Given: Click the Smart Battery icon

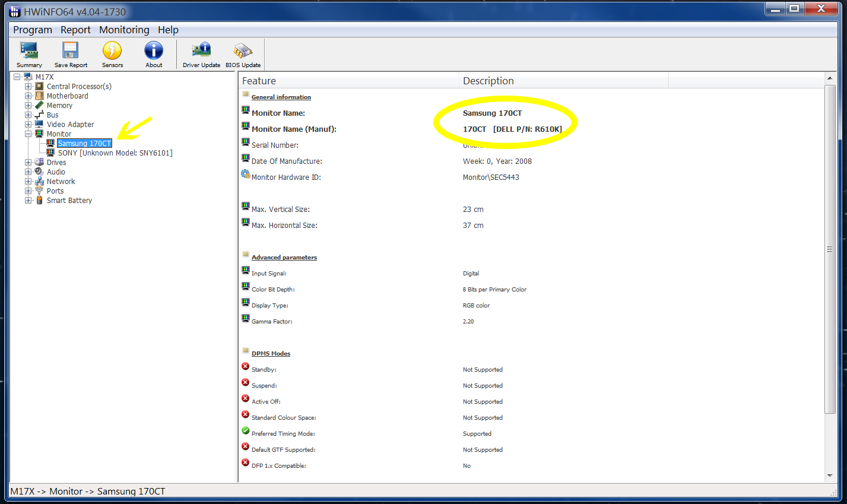Looking at the screenshot, I should point(40,200).
